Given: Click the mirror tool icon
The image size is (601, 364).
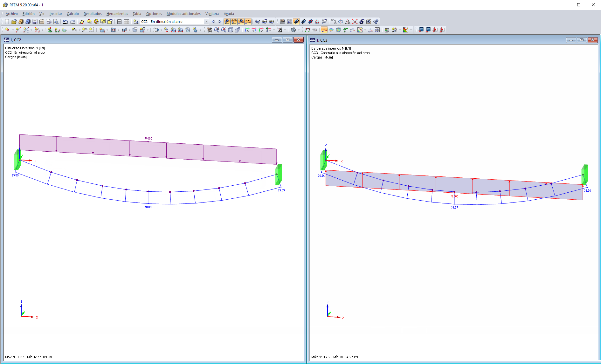Looking at the screenshot, I should (348, 22).
